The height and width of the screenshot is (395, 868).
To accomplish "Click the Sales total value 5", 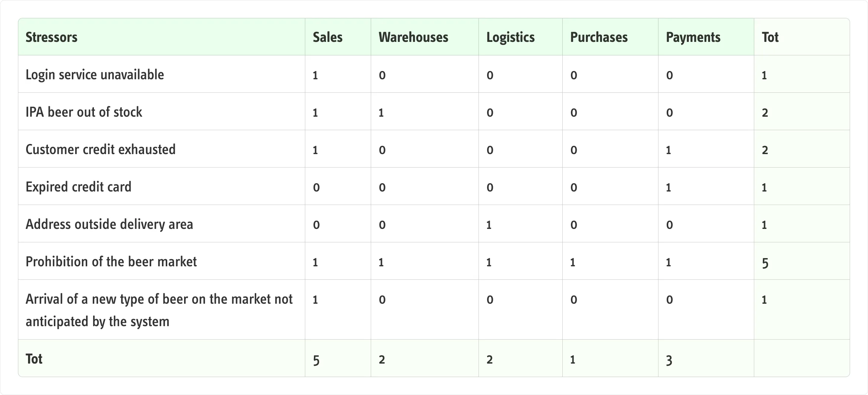I will tap(316, 360).
